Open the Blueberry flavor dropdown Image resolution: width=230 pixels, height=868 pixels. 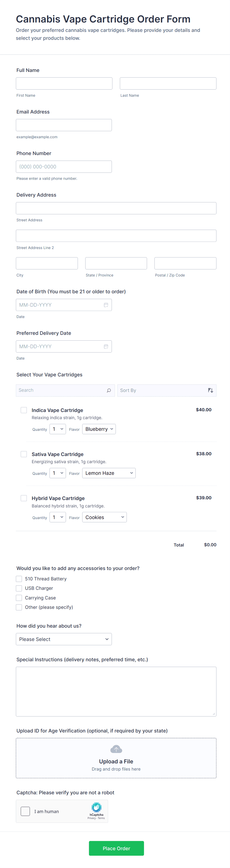99,429
